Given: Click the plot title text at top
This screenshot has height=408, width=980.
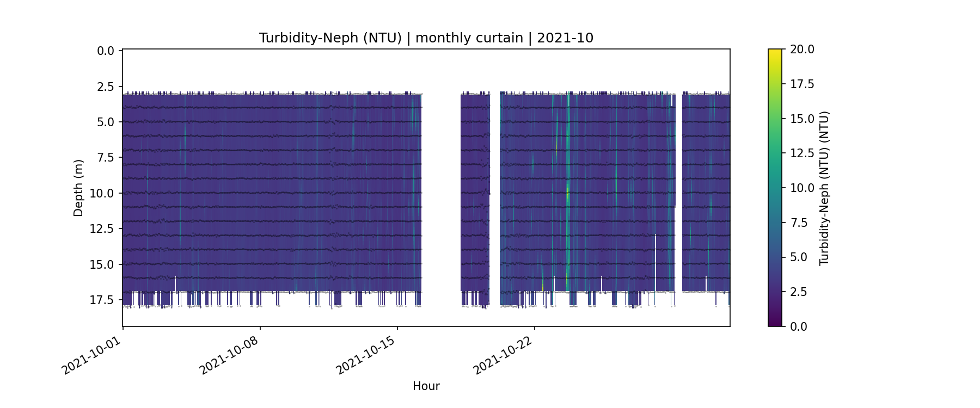Looking at the screenshot, I should [426, 38].
